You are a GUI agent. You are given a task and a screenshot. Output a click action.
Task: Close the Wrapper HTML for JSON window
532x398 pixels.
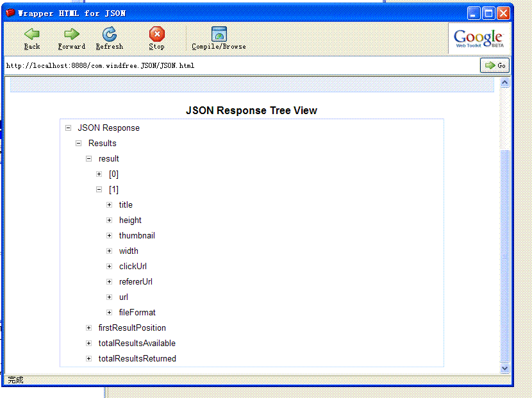tap(504, 13)
